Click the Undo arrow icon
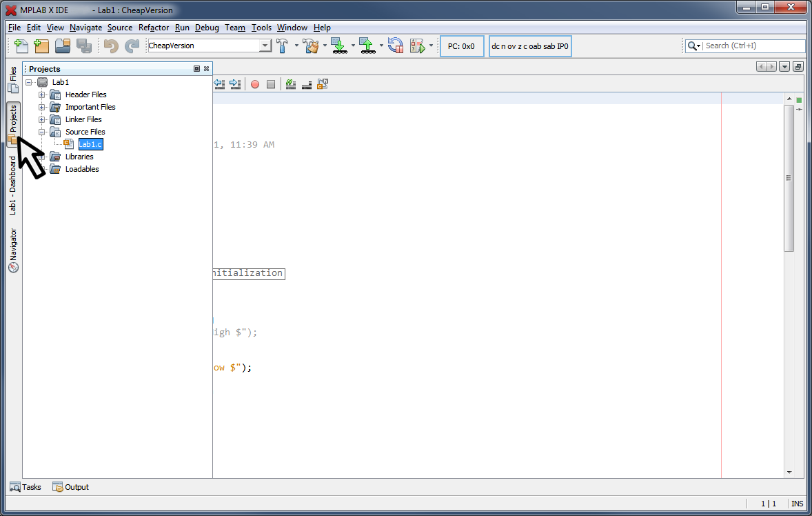 (110, 46)
